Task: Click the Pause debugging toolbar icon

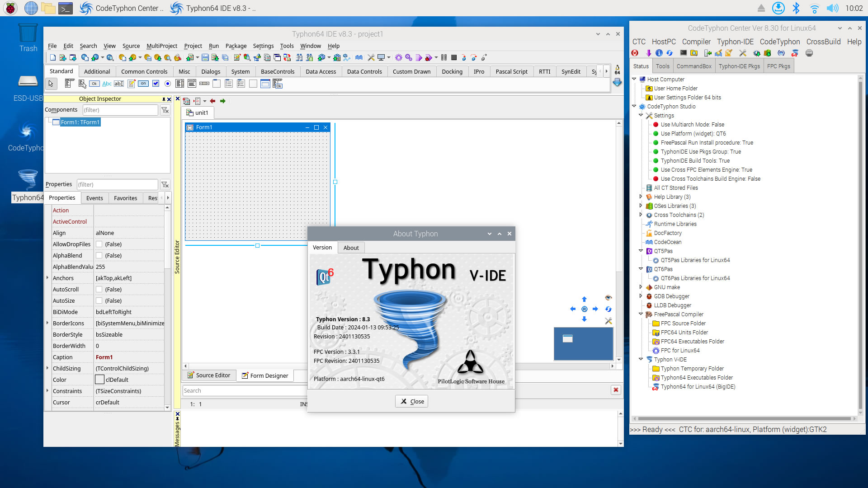Action: 444,57
